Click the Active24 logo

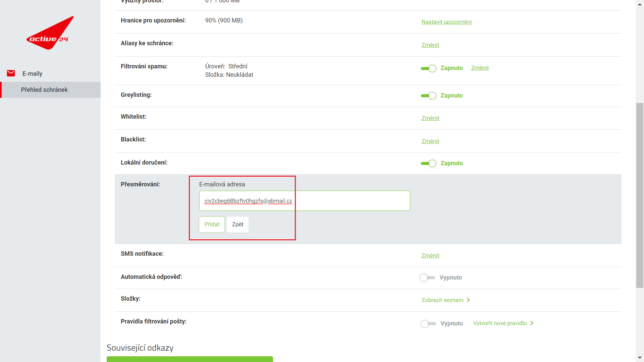pos(50,34)
